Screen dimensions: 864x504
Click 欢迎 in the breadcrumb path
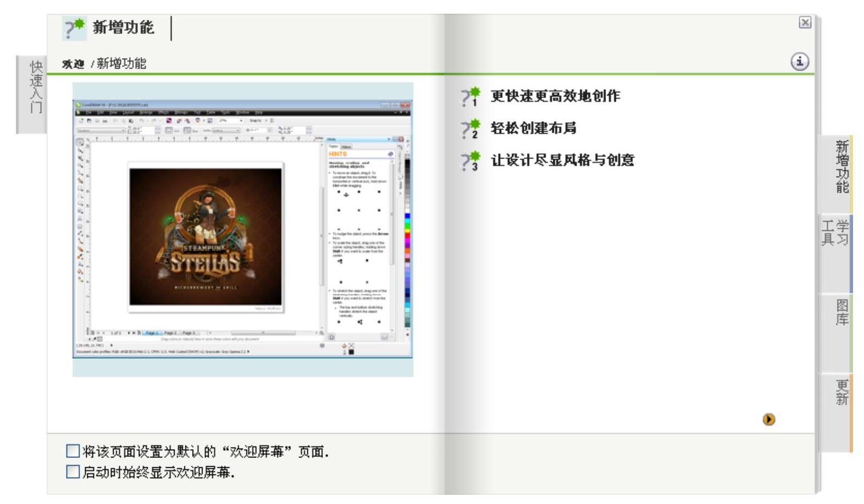[73, 64]
